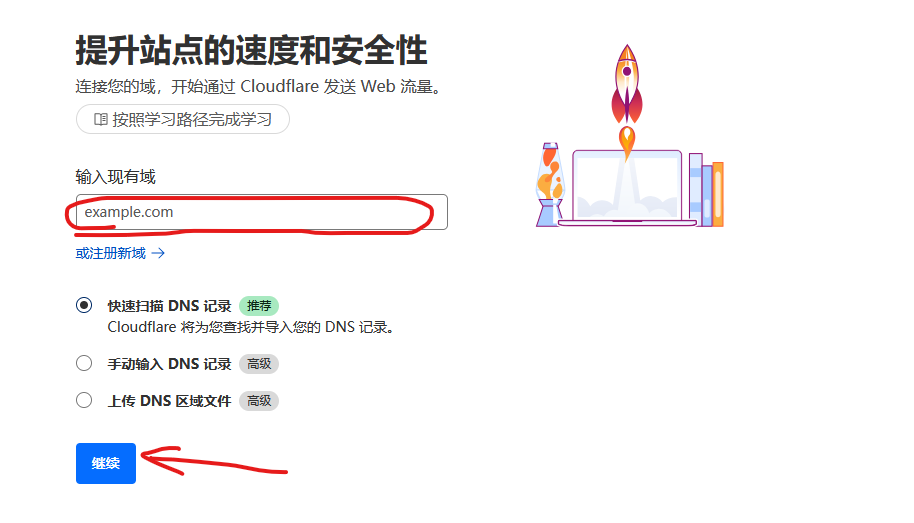Image resolution: width=914 pixels, height=523 pixels.
Task: Select the 手动输入 DNS 记录 radio button
Action: point(84,363)
